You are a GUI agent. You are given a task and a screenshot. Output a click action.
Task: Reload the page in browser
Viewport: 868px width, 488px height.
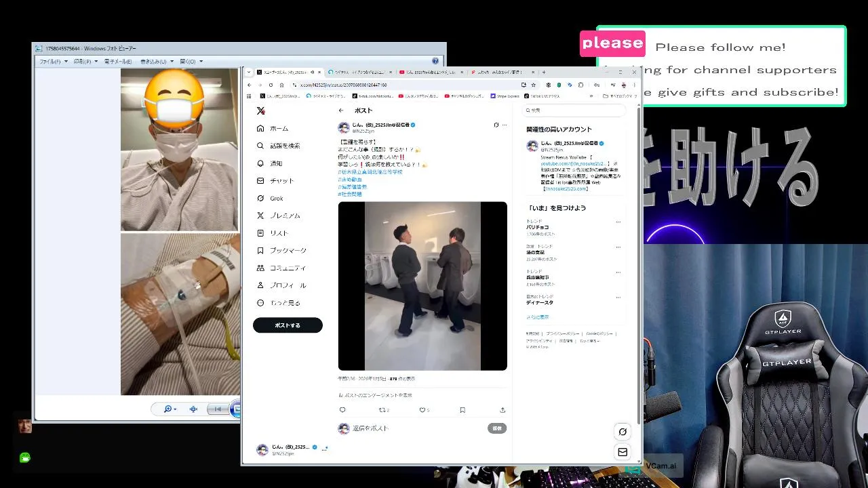[271, 85]
